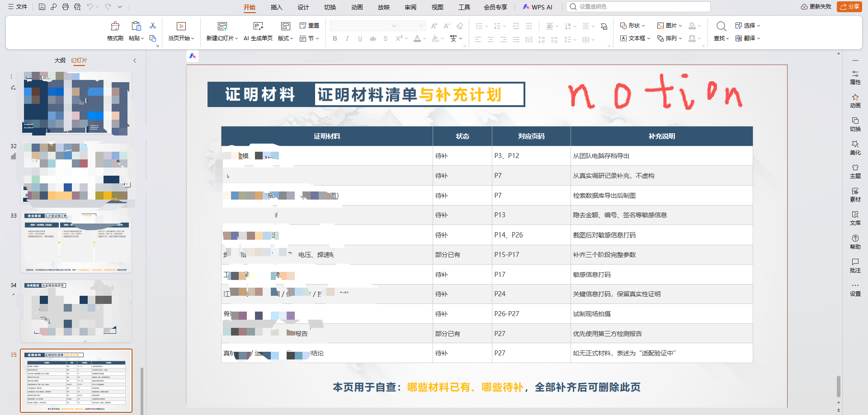Click the convert to smart graphic icon

pyautogui.click(x=604, y=26)
